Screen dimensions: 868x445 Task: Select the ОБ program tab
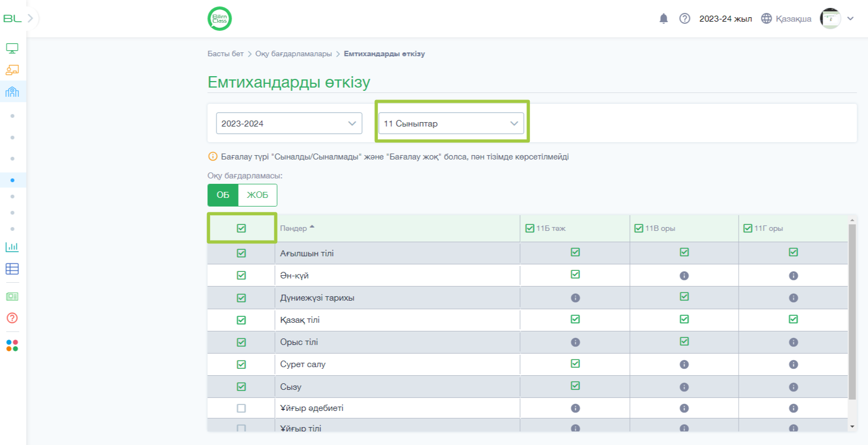(223, 195)
